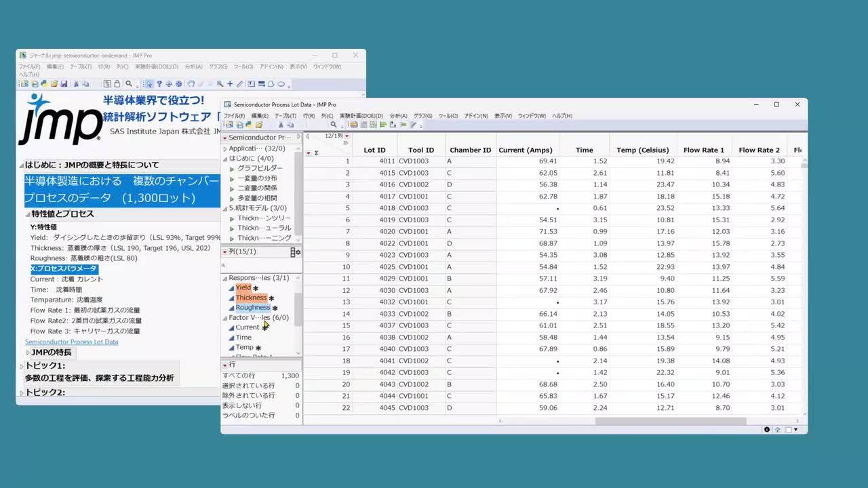The image size is (868, 488).
Task: Select the lasso shape tool
Action: [271, 84]
